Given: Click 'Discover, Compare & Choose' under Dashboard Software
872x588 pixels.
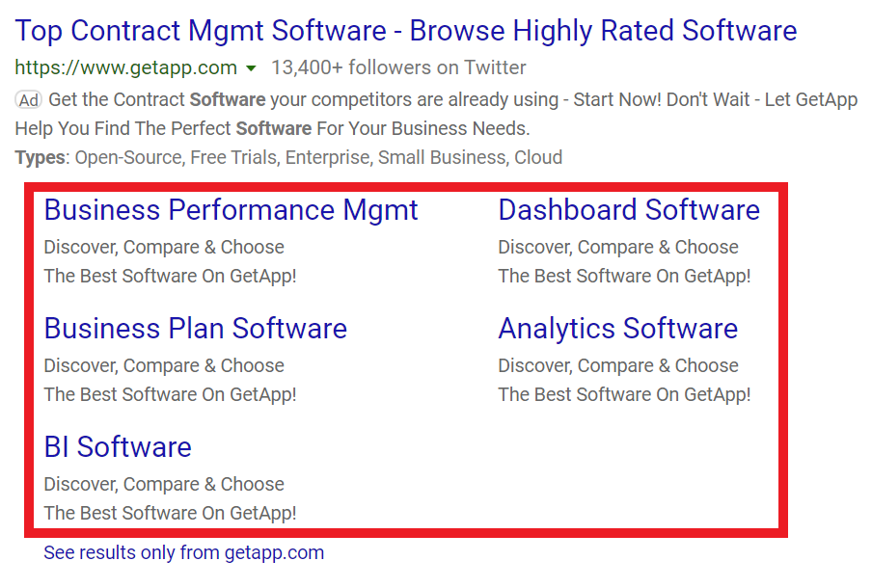Looking at the screenshot, I should [x=618, y=247].
